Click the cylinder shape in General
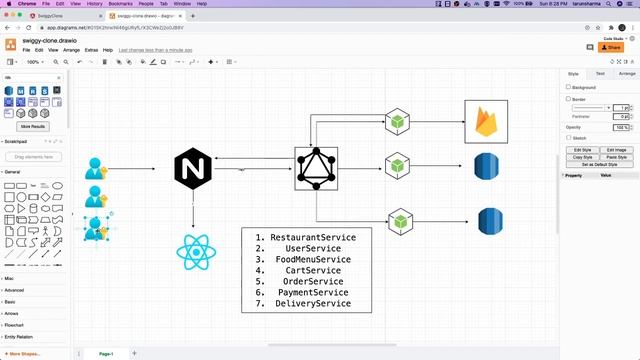The height and width of the screenshot is (360, 640). [x=33, y=209]
